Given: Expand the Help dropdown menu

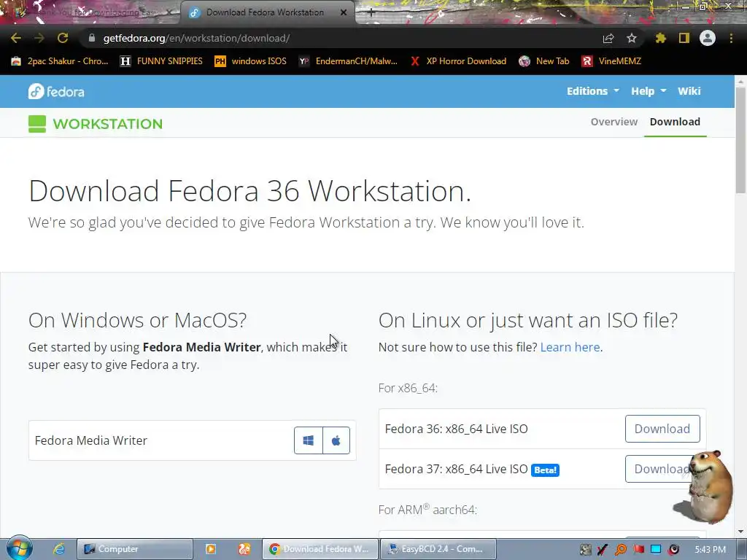Looking at the screenshot, I should tap(649, 91).
